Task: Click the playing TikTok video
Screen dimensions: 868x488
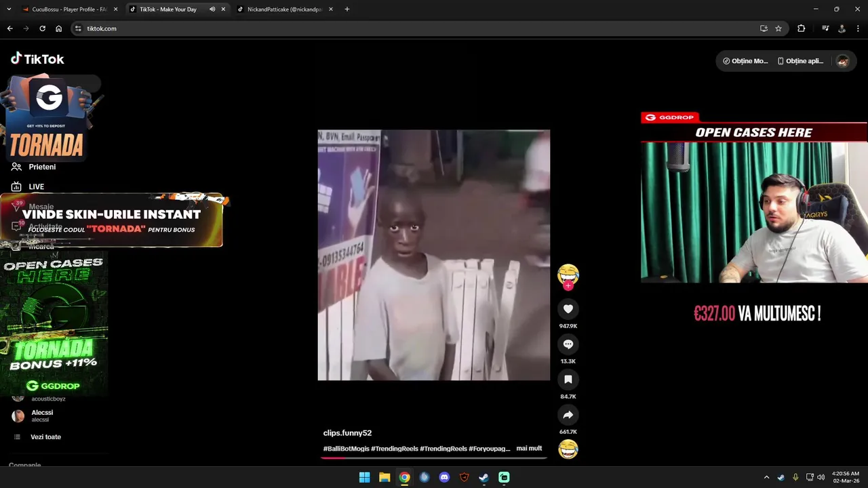Action: point(434,255)
